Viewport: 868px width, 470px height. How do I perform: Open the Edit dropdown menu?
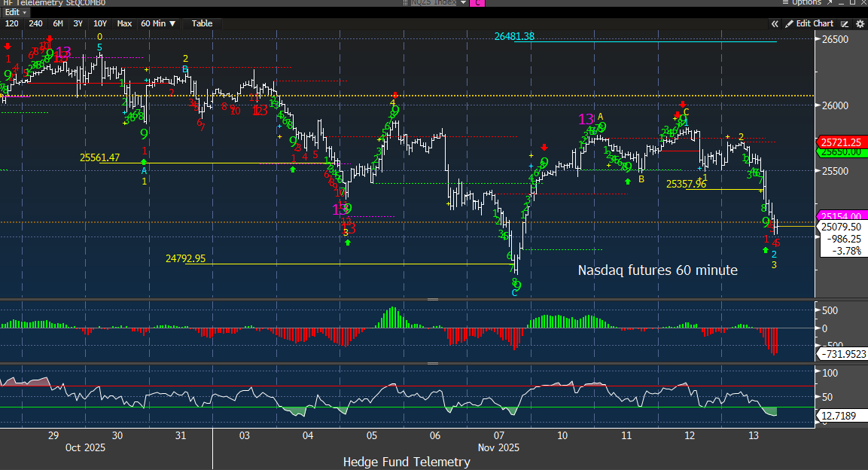tap(16, 13)
